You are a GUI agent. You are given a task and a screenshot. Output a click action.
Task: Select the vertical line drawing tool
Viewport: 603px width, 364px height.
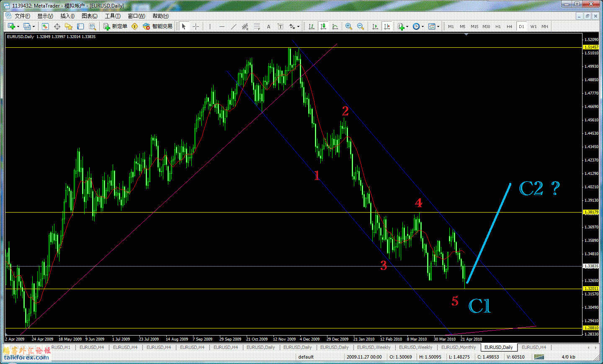coord(210,26)
